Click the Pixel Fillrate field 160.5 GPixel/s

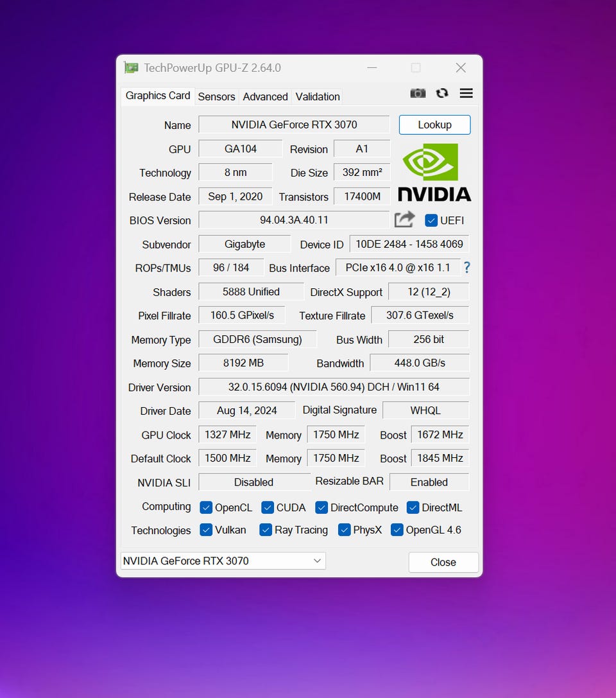[241, 315]
